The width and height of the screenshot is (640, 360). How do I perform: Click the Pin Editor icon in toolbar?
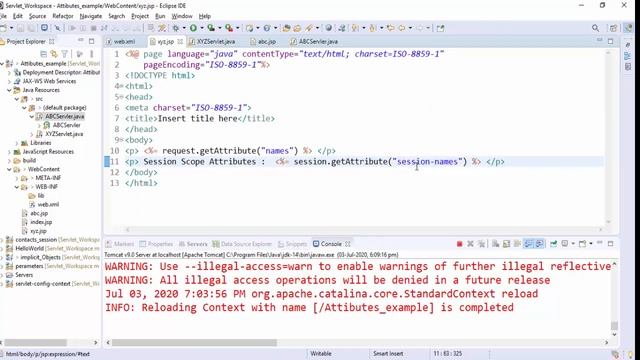point(440,28)
